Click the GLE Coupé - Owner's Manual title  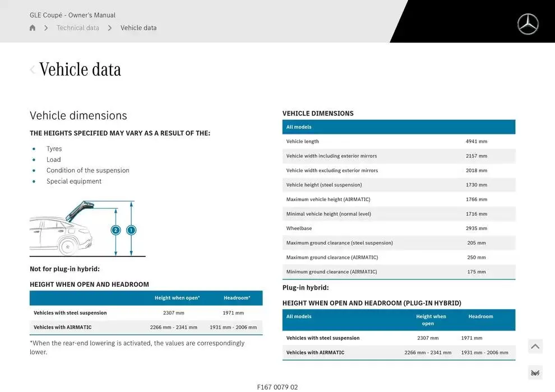72,15
